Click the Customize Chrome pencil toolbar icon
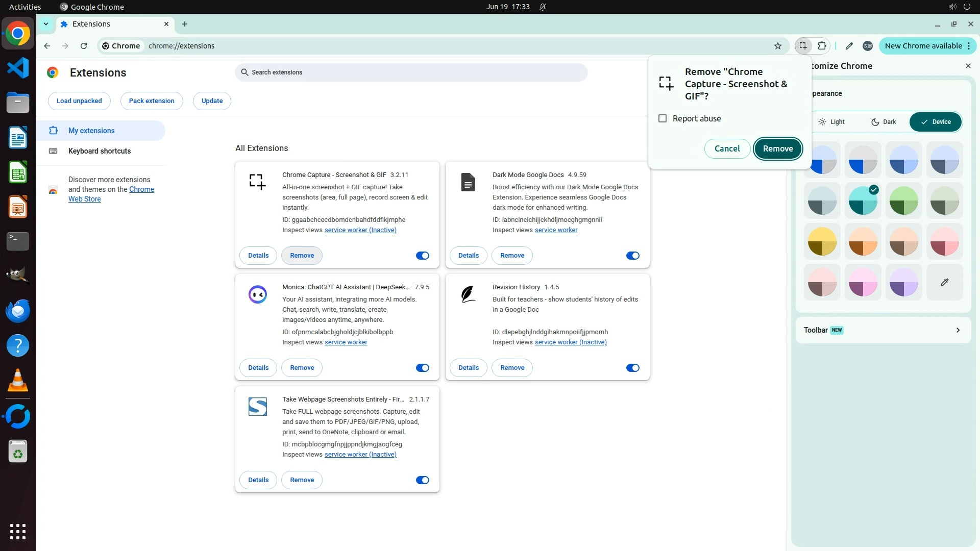The height and width of the screenshot is (551, 980). coord(849,46)
